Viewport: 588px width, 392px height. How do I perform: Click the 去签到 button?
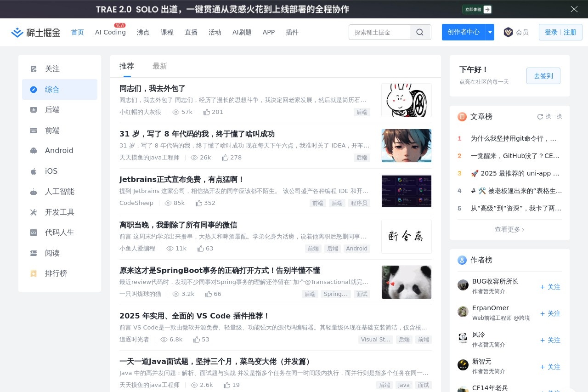[543, 76]
